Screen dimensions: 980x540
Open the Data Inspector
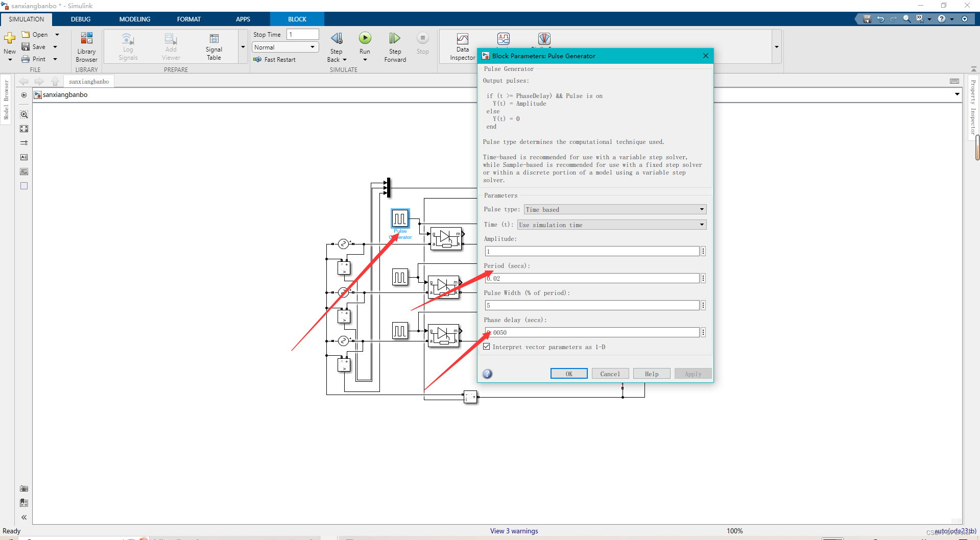pos(463,46)
